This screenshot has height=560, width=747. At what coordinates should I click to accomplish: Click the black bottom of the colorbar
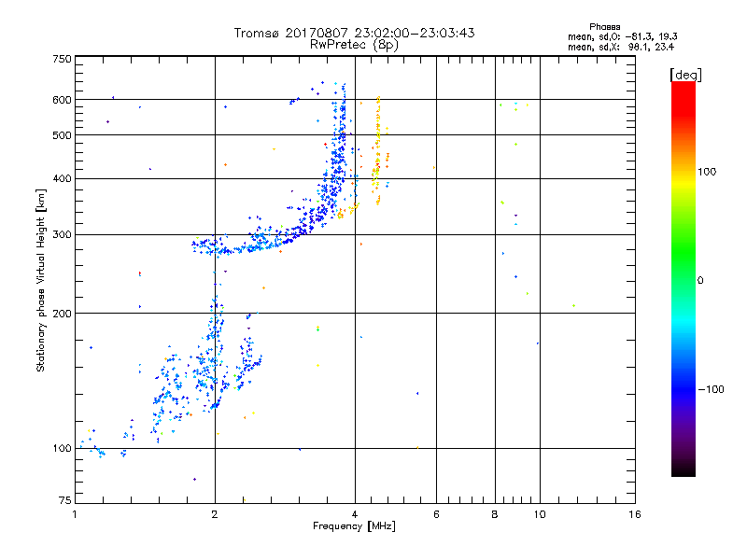tap(684, 469)
